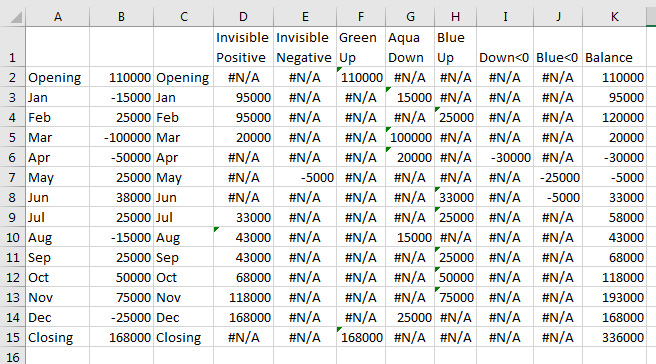Image resolution: width=656 pixels, height=364 pixels.
Task: Select cell A15 labeled Closing
Action: pyautogui.click(x=58, y=337)
